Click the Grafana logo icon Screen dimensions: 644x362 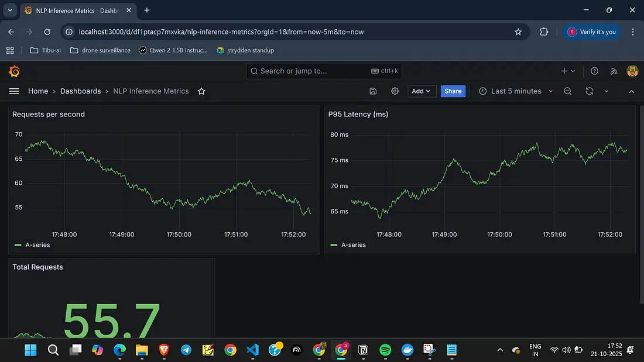click(x=14, y=71)
